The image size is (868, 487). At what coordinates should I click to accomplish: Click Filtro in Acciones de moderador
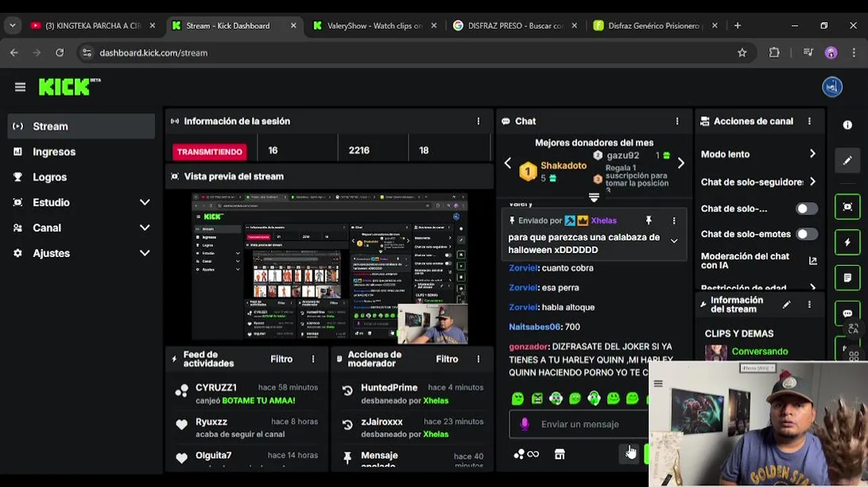point(447,359)
